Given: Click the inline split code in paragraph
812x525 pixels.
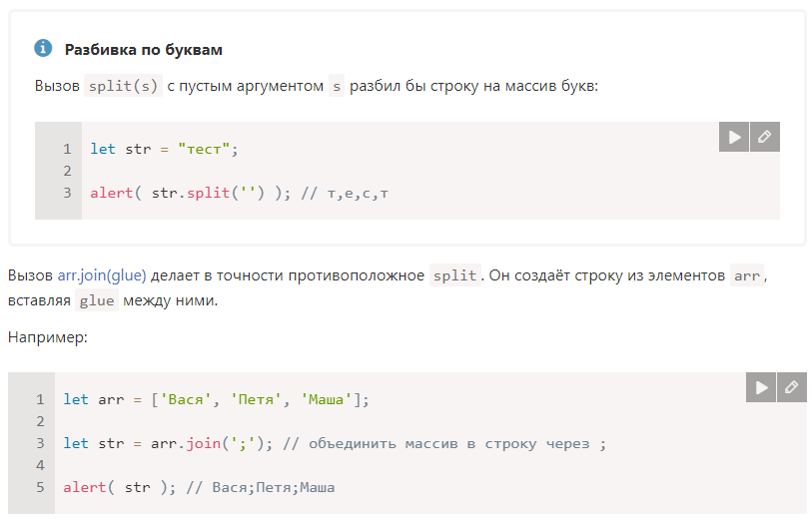Looking at the screenshot, I should [x=454, y=275].
